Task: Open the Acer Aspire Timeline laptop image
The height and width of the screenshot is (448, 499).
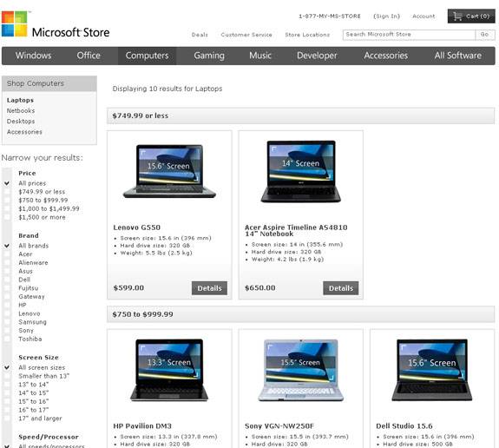Action: [301, 171]
